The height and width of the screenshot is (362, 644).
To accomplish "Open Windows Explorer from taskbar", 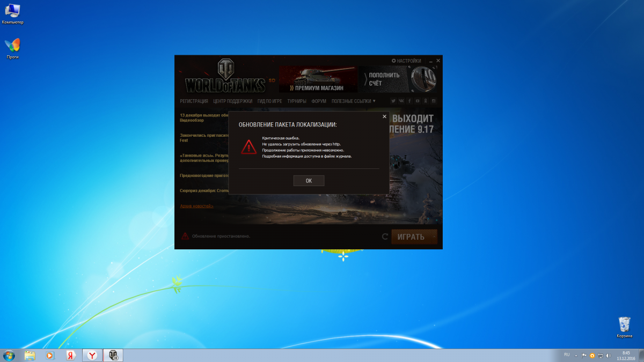I will click(x=30, y=355).
